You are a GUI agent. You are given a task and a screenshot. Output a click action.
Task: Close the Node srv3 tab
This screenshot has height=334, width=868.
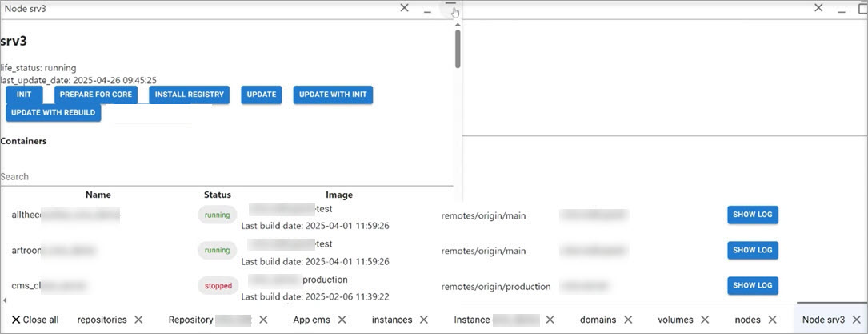pyautogui.click(x=856, y=320)
